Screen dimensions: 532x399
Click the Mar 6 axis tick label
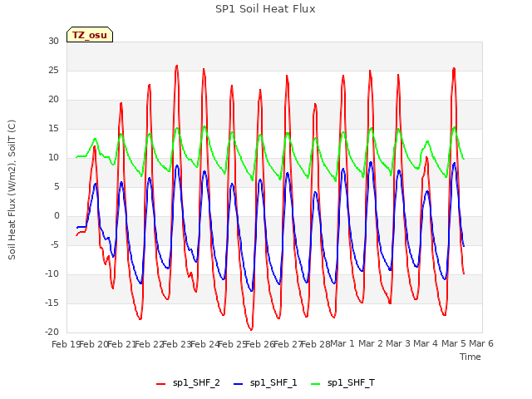tap(481, 343)
